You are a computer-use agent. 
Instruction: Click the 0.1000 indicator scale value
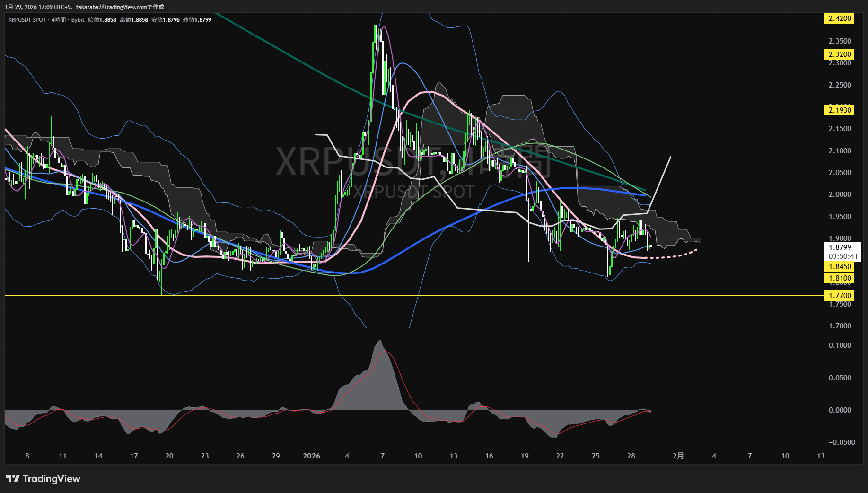[x=840, y=345]
